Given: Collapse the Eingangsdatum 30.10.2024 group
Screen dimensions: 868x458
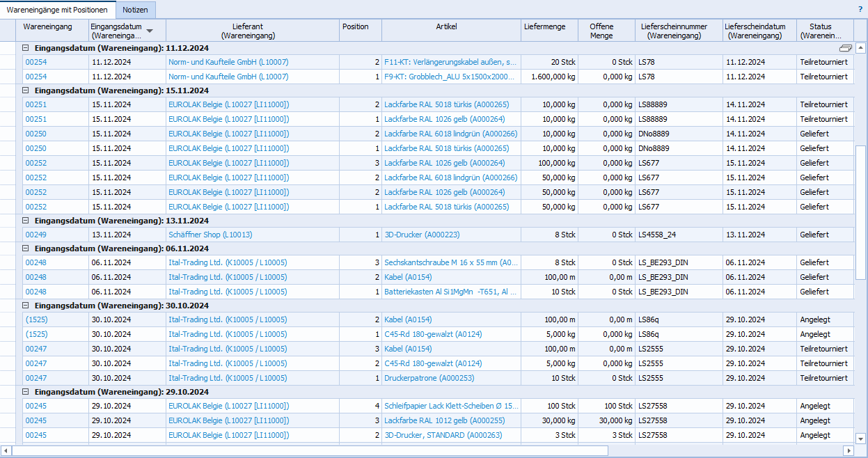Looking at the screenshot, I should coord(26,306).
